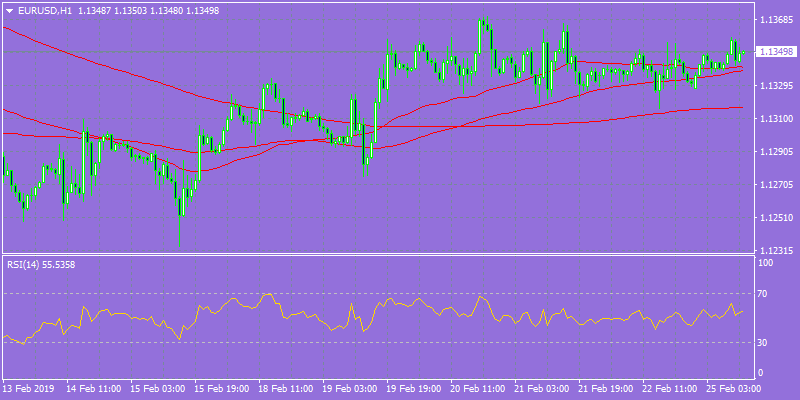Click the 14 Feb 11:00 time label
The image size is (800, 400).
[94, 389]
